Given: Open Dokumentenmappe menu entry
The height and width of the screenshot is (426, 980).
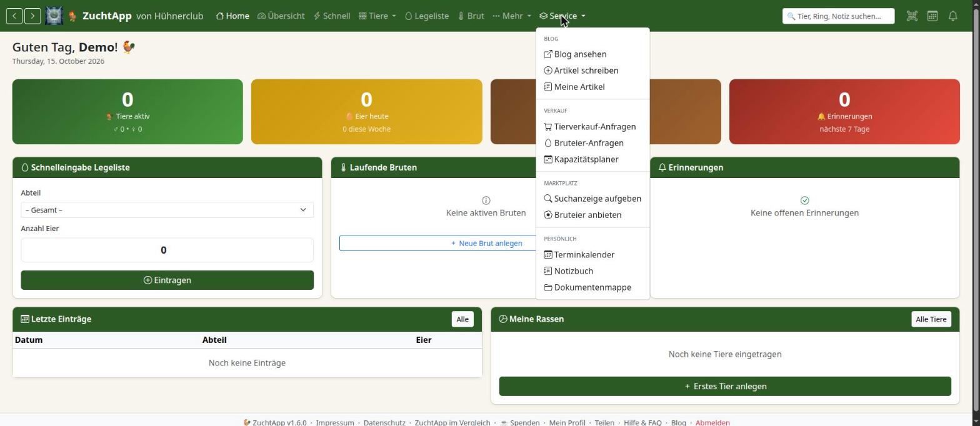Looking at the screenshot, I should pos(592,287).
